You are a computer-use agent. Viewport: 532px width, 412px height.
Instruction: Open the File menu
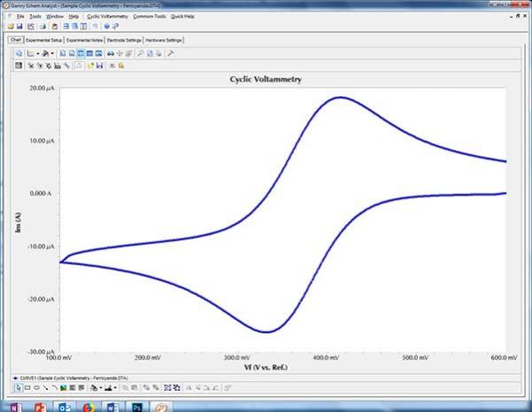[20, 16]
